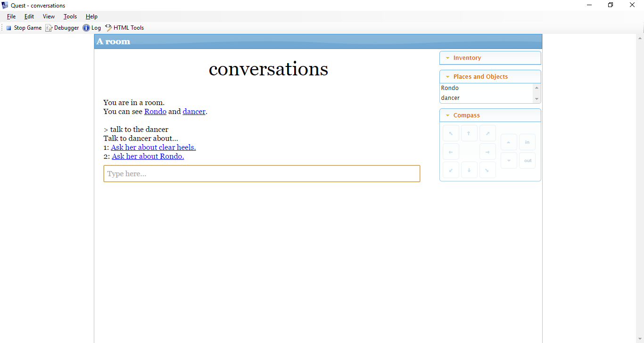Click the compass 'out' button

527,161
